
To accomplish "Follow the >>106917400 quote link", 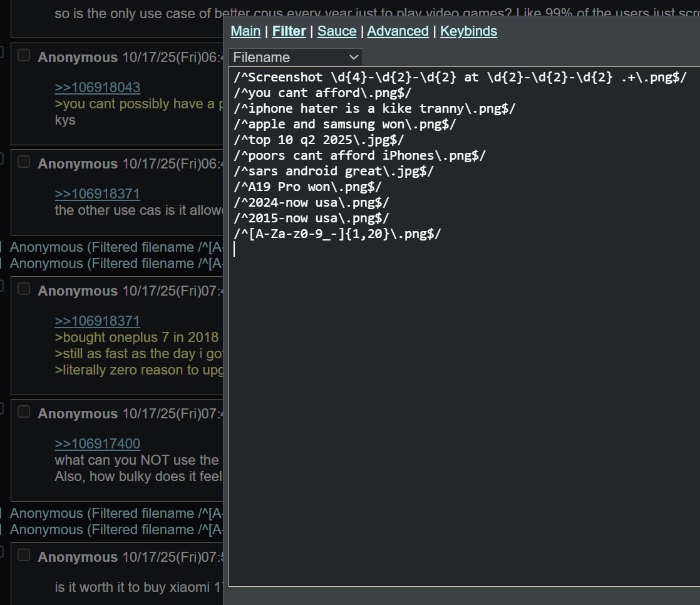I will 97,444.
